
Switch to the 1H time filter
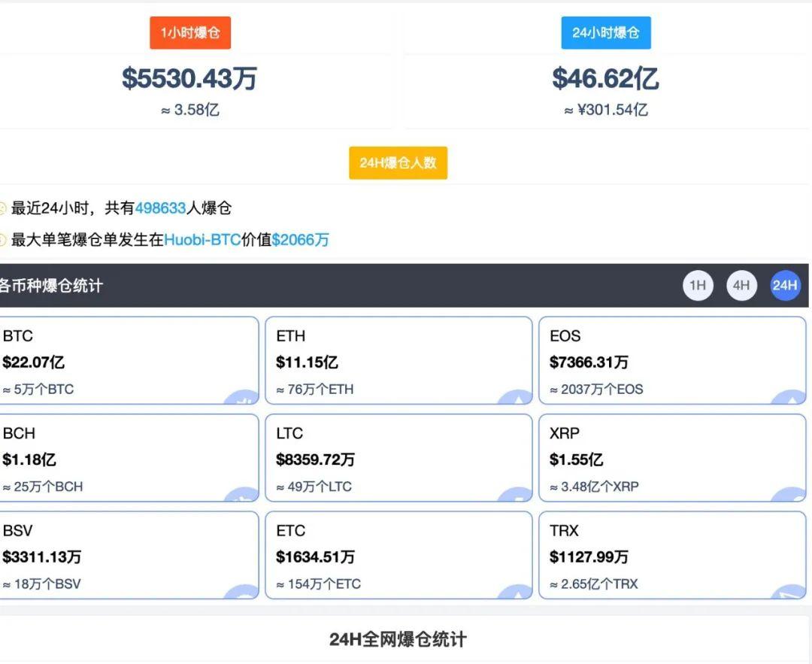coord(698,286)
